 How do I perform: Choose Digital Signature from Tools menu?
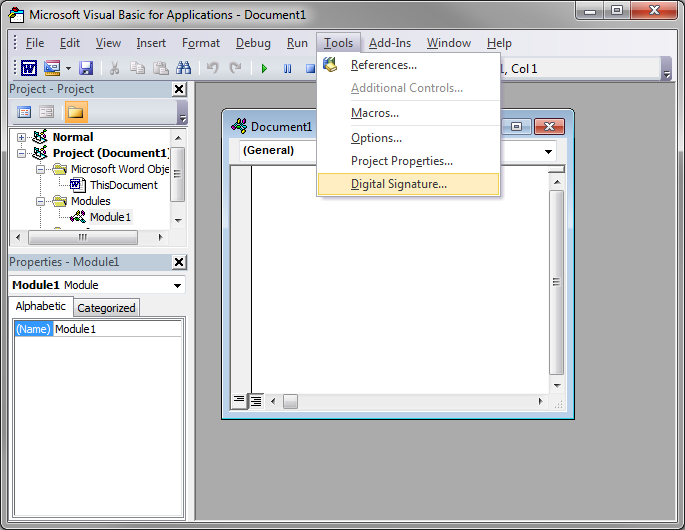(x=398, y=184)
